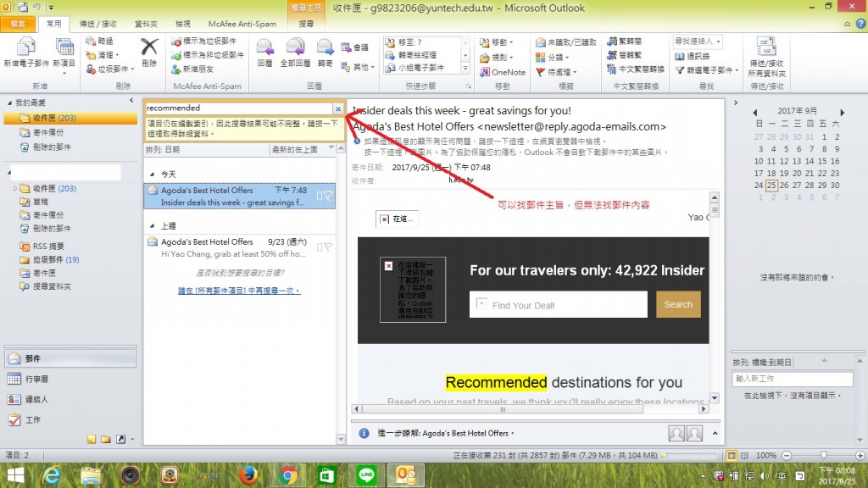The height and width of the screenshot is (488, 868).
Task: Create a new email with 新增電子郵件
Action: pyautogui.click(x=26, y=53)
